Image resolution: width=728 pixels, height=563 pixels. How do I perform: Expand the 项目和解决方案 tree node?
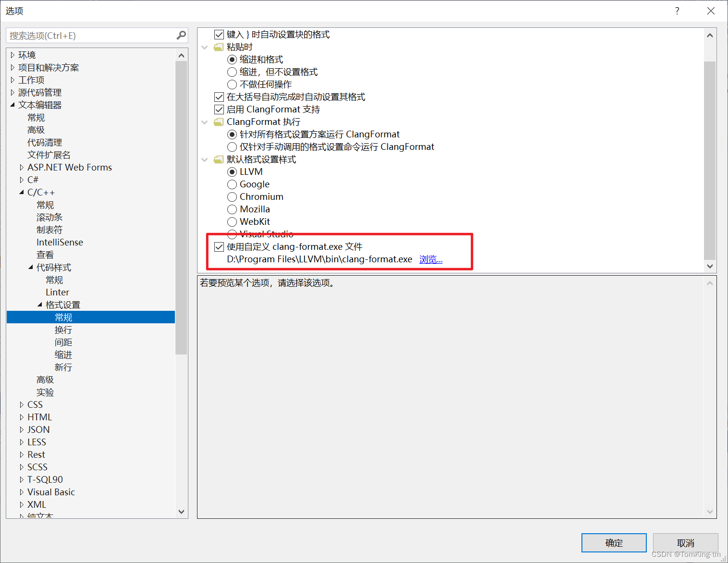point(12,67)
